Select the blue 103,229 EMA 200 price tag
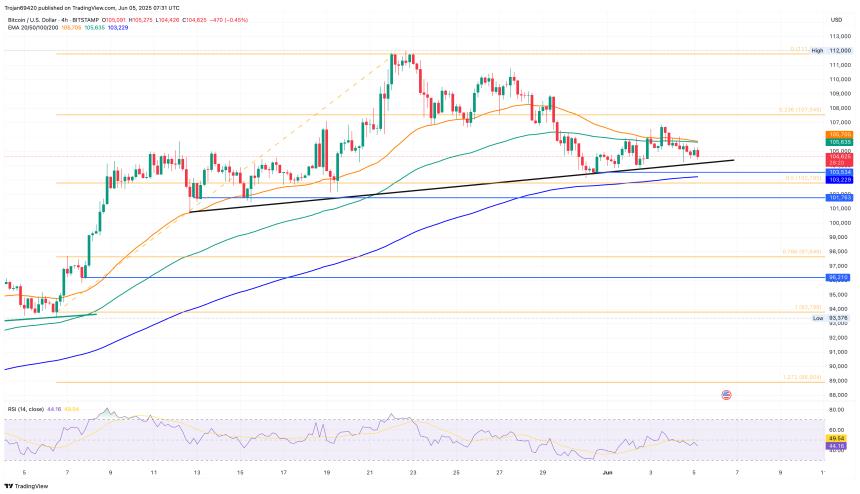The width and height of the screenshot is (860, 494). pos(838,180)
